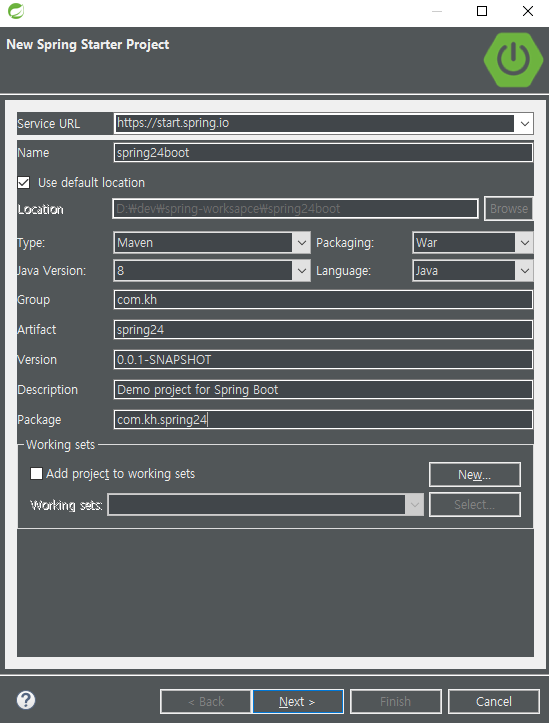Click the Next button

[298, 701]
